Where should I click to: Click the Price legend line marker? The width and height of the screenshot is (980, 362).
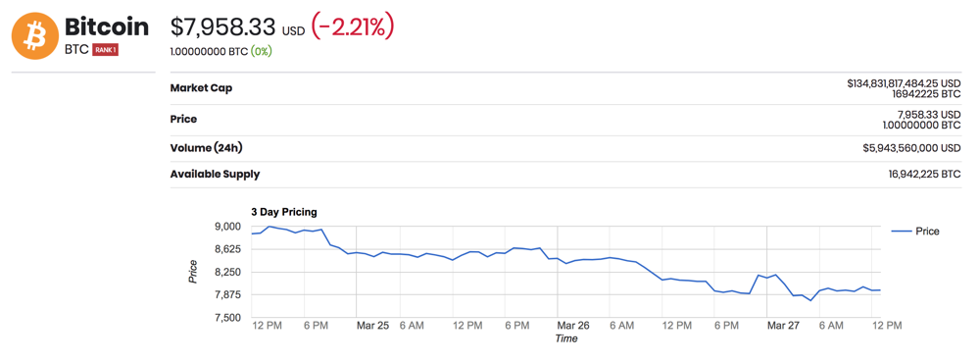[900, 231]
